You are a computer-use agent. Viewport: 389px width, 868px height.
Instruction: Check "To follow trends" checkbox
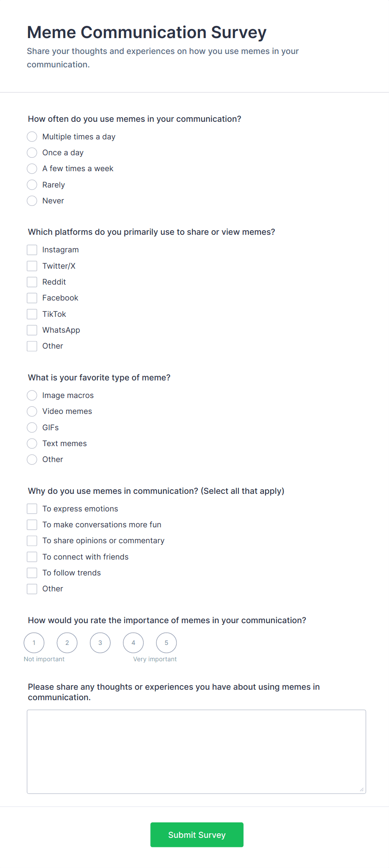click(32, 573)
